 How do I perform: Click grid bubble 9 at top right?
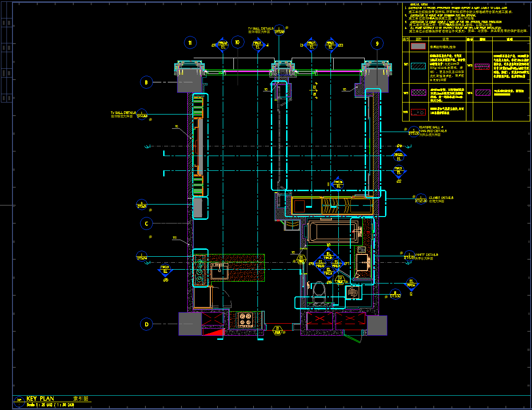(x=377, y=43)
